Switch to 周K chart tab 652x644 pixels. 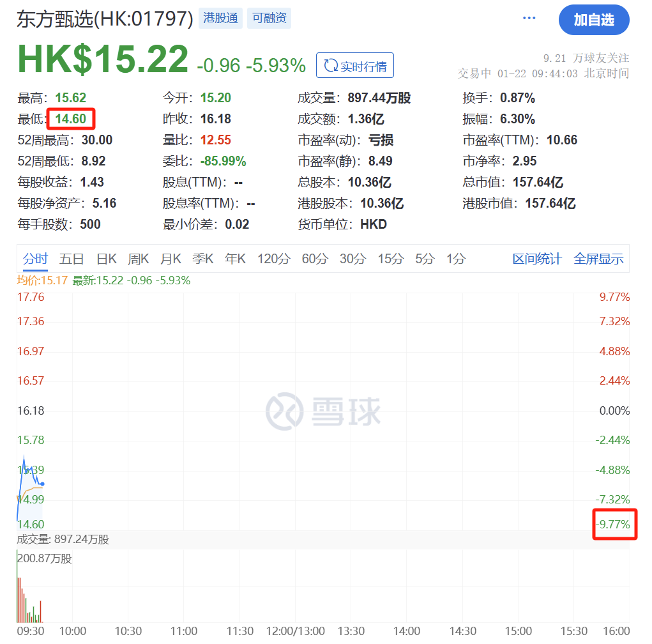(x=138, y=259)
